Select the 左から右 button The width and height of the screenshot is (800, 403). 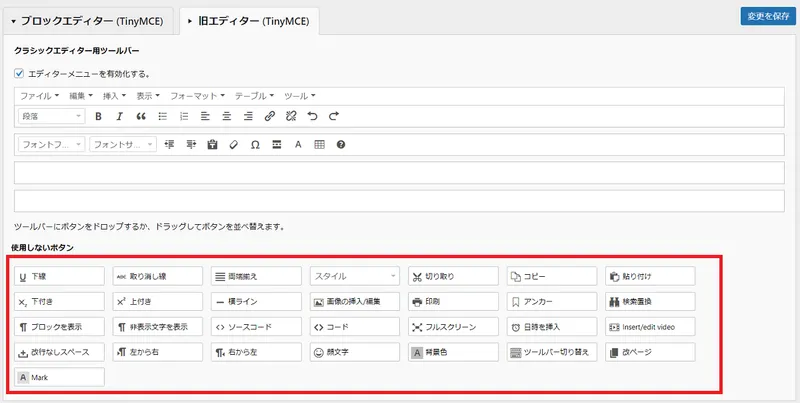[x=158, y=352]
